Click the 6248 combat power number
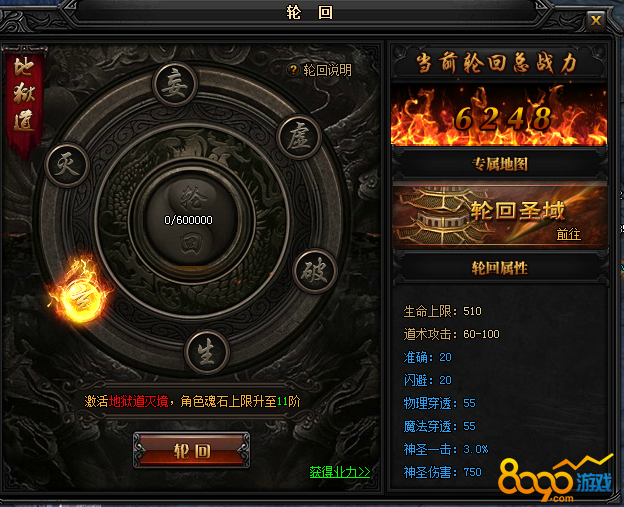624x507 pixels. pos(503,119)
